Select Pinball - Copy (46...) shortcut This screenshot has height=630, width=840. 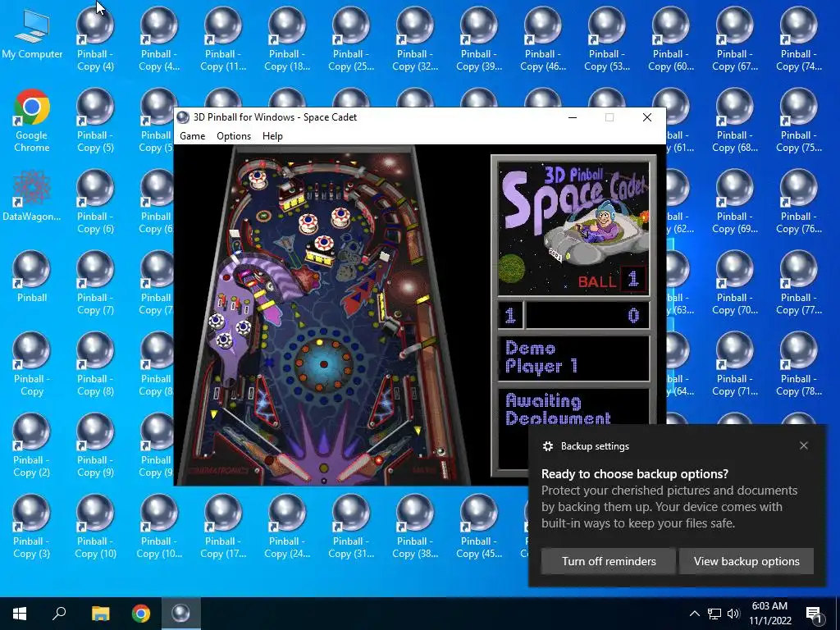pos(543,39)
